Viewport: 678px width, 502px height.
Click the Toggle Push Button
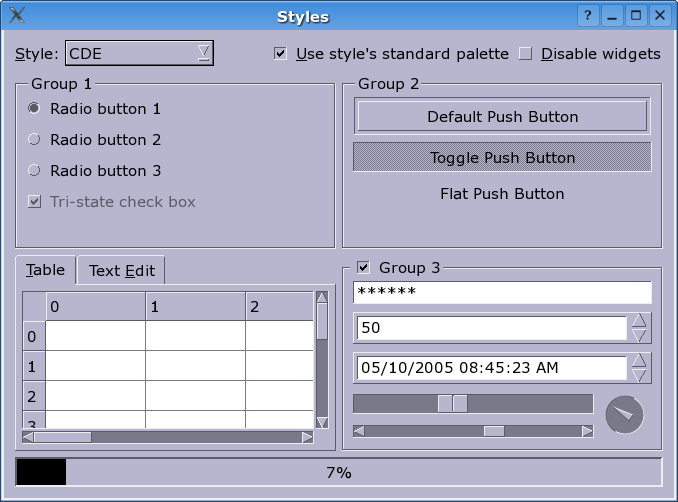502,157
